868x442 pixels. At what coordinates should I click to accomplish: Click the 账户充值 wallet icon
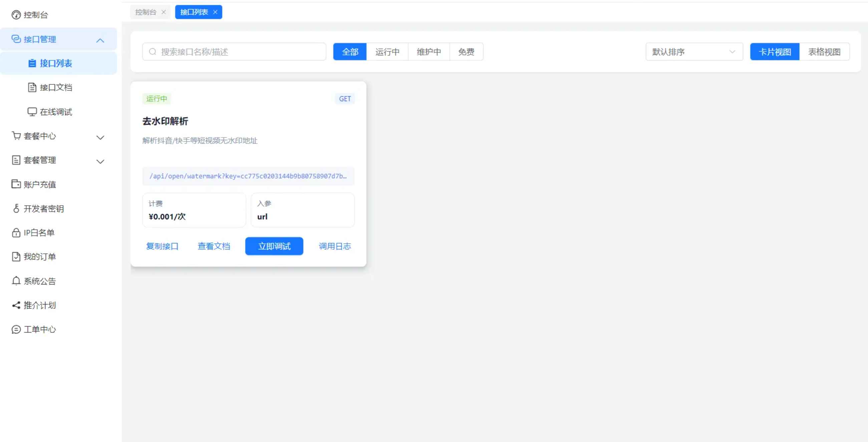click(16, 184)
